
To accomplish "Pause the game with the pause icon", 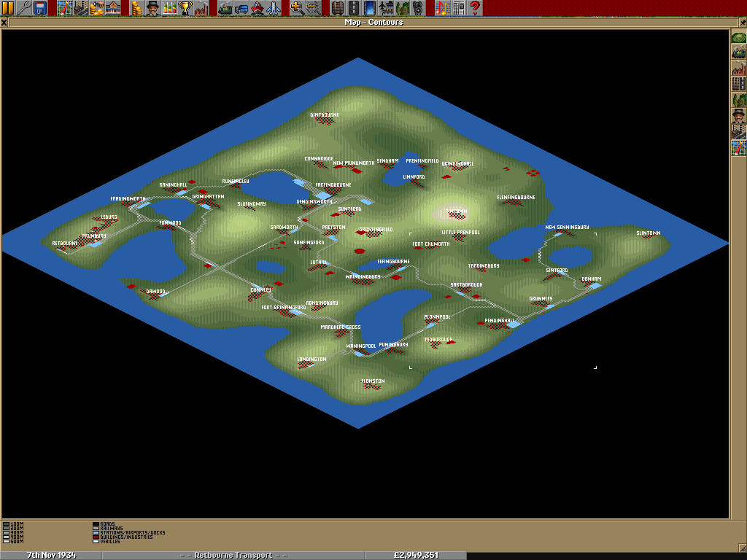I will click(8, 7).
